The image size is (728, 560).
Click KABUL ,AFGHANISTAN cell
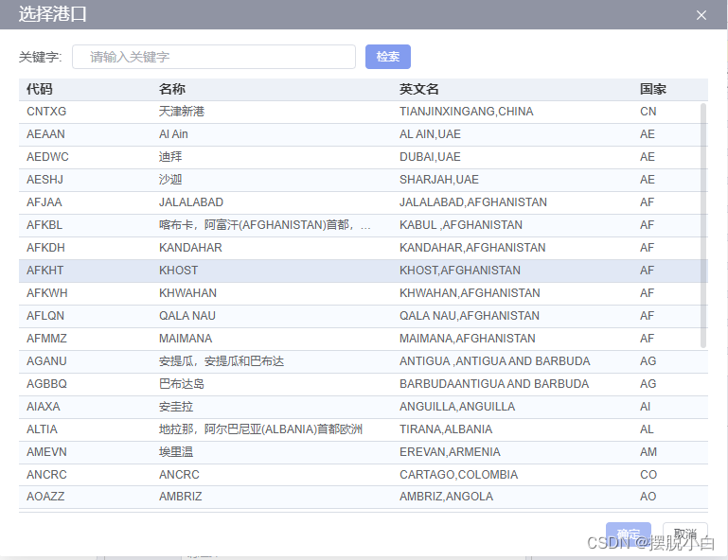[x=461, y=225]
